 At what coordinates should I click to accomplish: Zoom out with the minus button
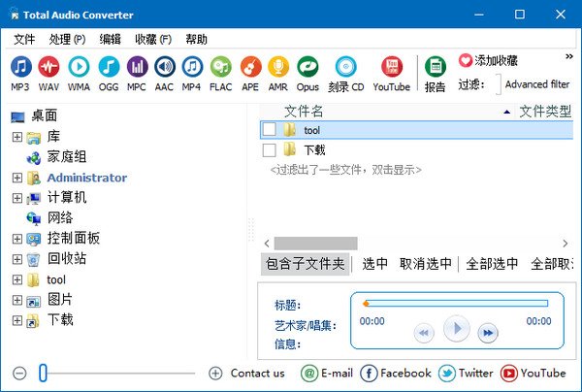click(19, 373)
